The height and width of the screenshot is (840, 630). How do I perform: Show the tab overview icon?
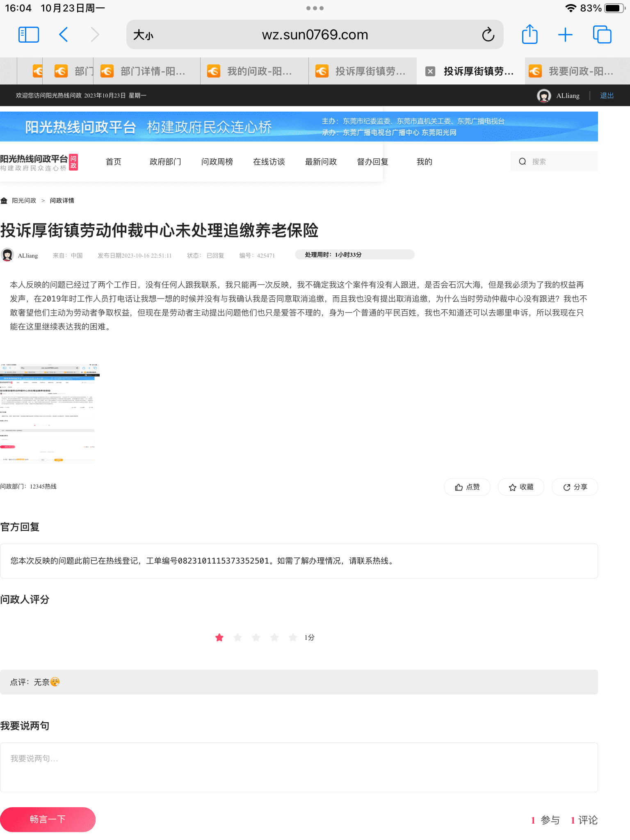point(602,35)
